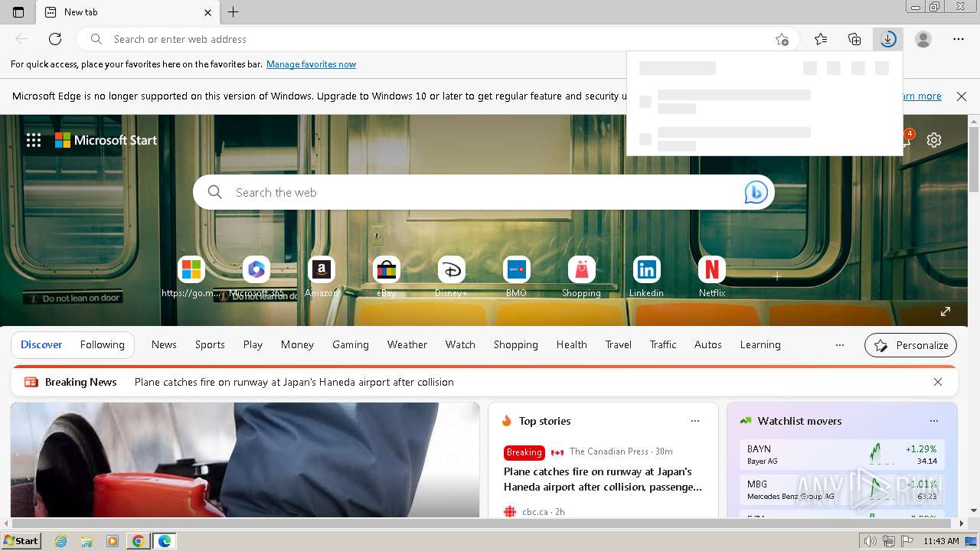980x551 pixels.
Task: Open the tab actions menu icon
Action: (x=18, y=12)
